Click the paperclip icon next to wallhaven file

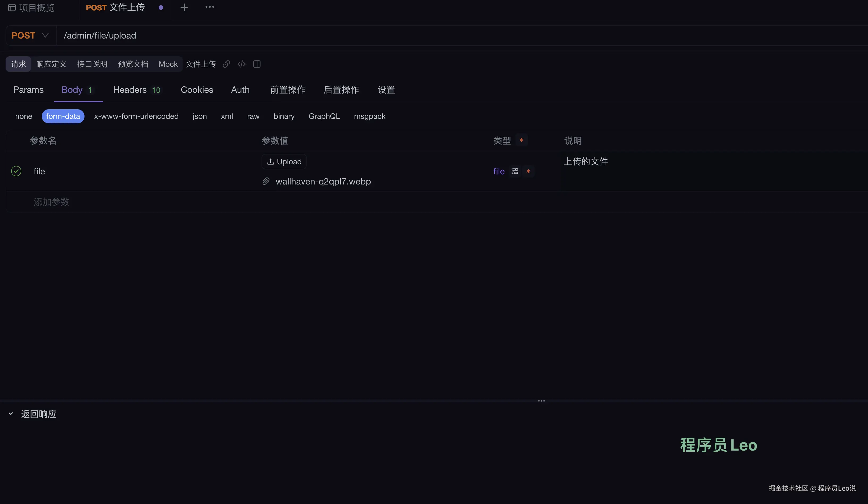(266, 181)
